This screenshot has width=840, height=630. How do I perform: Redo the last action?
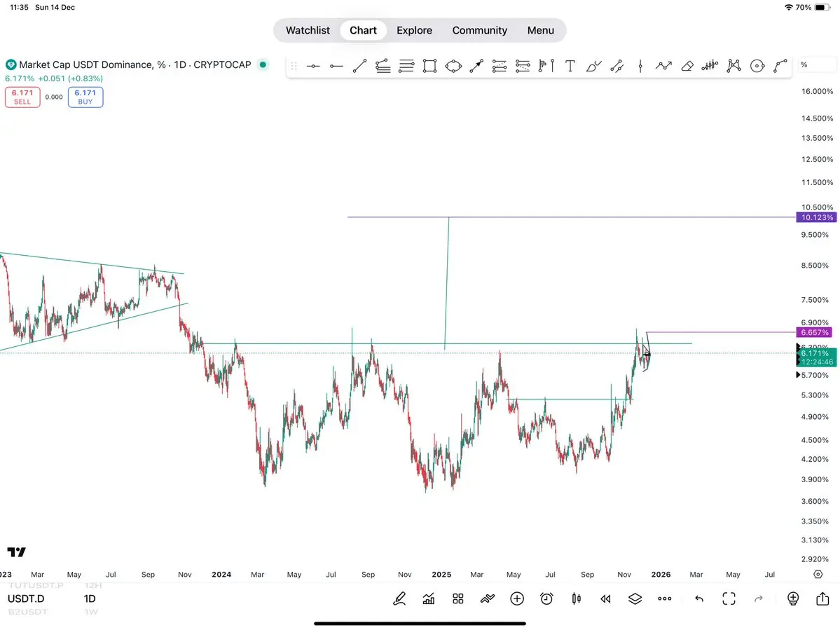(x=759, y=599)
